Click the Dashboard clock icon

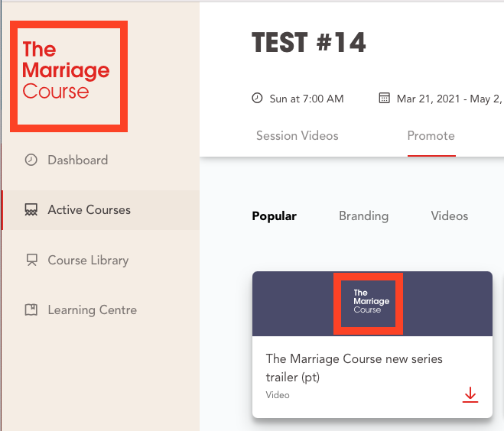pos(31,160)
